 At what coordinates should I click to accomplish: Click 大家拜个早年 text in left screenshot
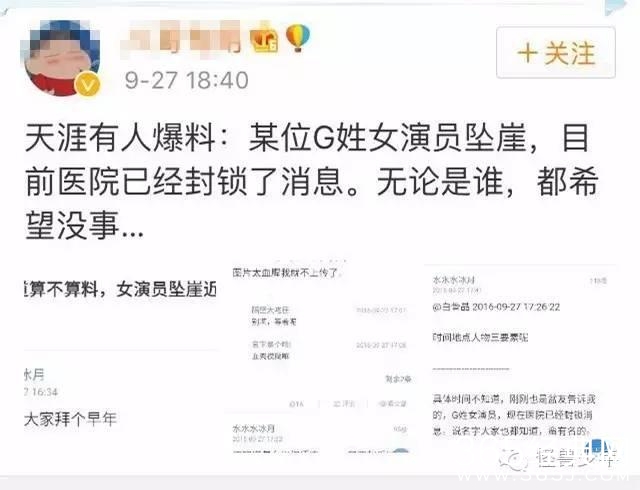pyautogui.click(x=70, y=419)
